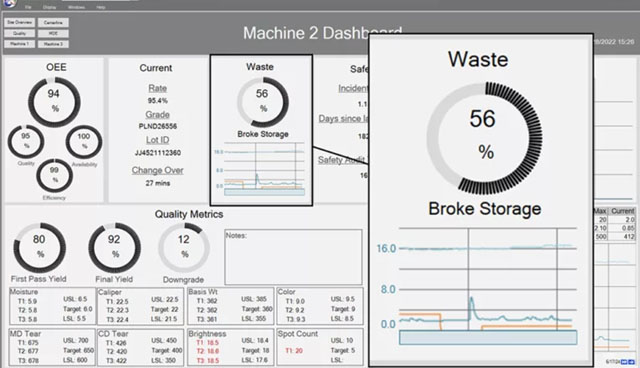This screenshot has width=640, height=368.
Task: Select the Efficiency 99% gauge
Action: 54,175
